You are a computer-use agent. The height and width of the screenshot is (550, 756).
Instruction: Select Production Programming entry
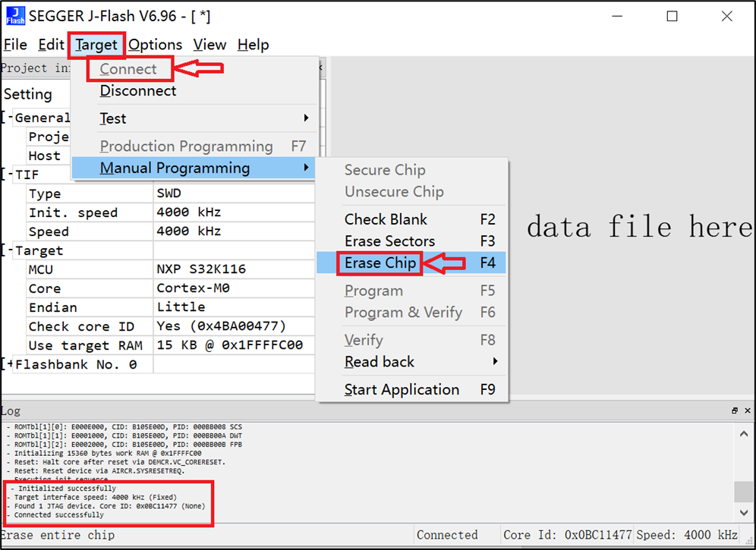[195, 146]
